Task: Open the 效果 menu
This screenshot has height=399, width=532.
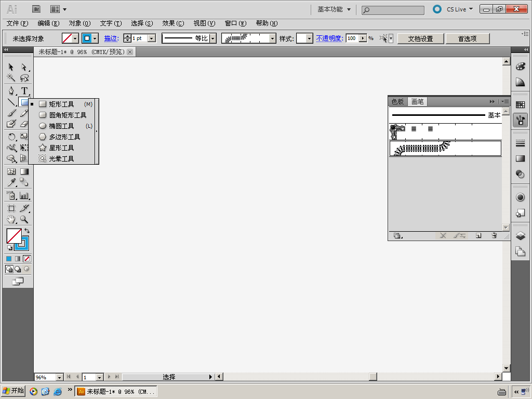Action: click(x=173, y=23)
